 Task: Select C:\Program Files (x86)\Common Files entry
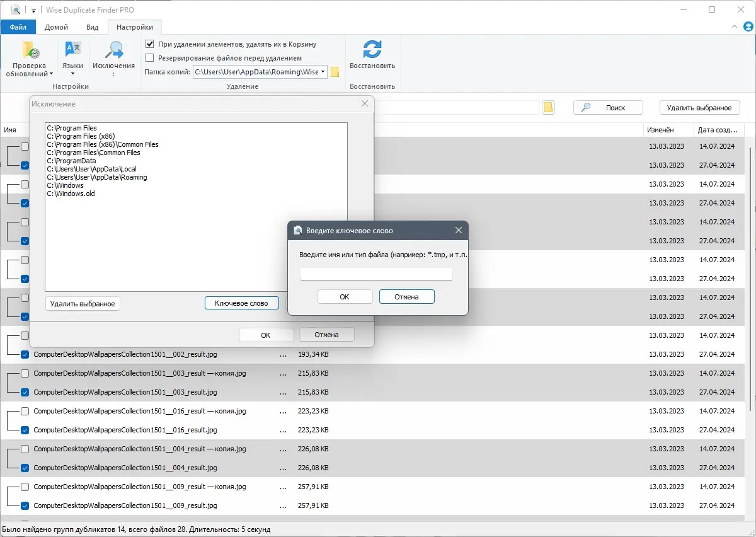(x=103, y=144)
